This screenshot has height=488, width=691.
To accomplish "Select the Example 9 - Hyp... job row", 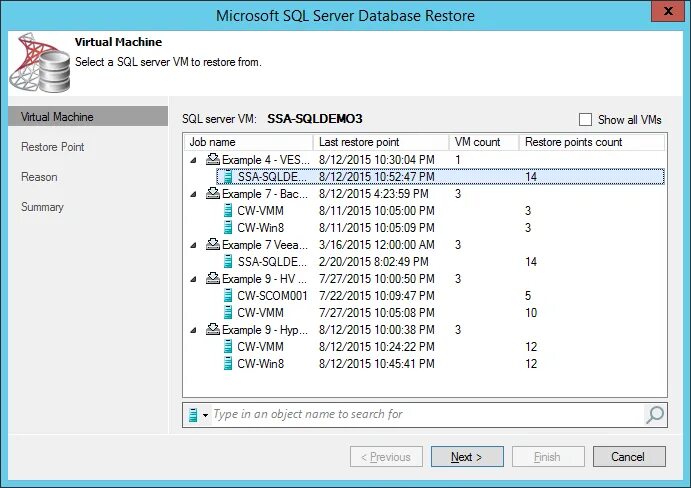I will [x=424, y=330].
